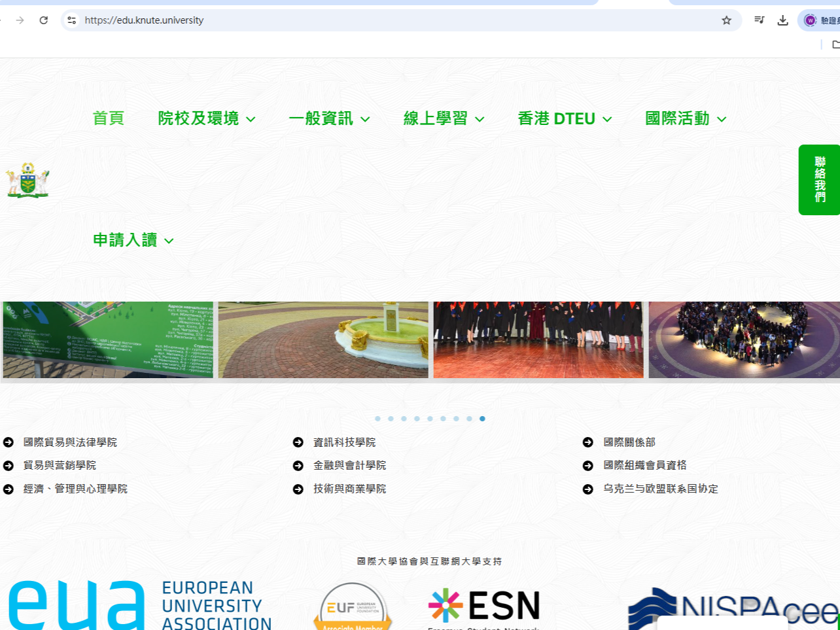
Task: Open the 申請入讀 dropdown menu
Action: click(133, 240)
